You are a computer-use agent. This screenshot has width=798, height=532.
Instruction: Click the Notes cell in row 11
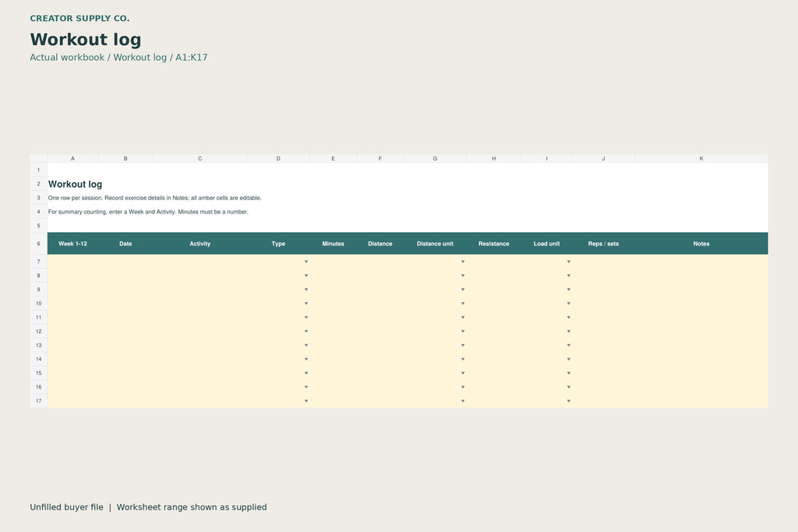pyautogui.click(x=701, y=317)
